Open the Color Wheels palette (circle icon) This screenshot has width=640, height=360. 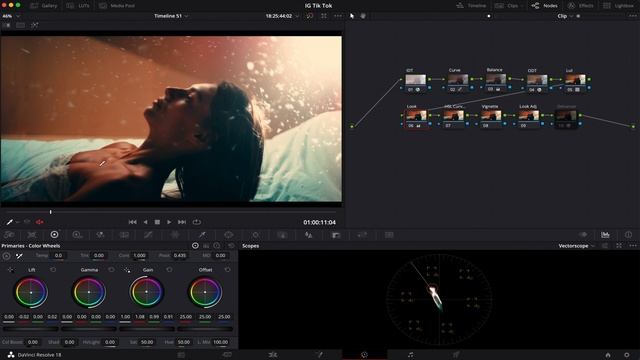pyautogui.click(x=54, y=235)
